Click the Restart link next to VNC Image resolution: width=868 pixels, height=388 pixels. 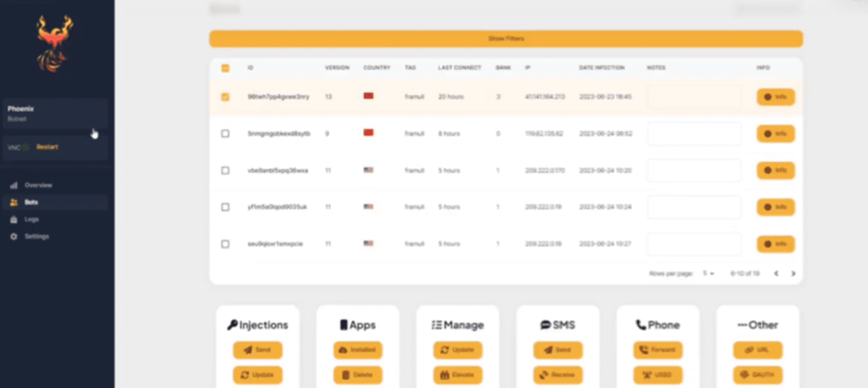tap(47, 147)
